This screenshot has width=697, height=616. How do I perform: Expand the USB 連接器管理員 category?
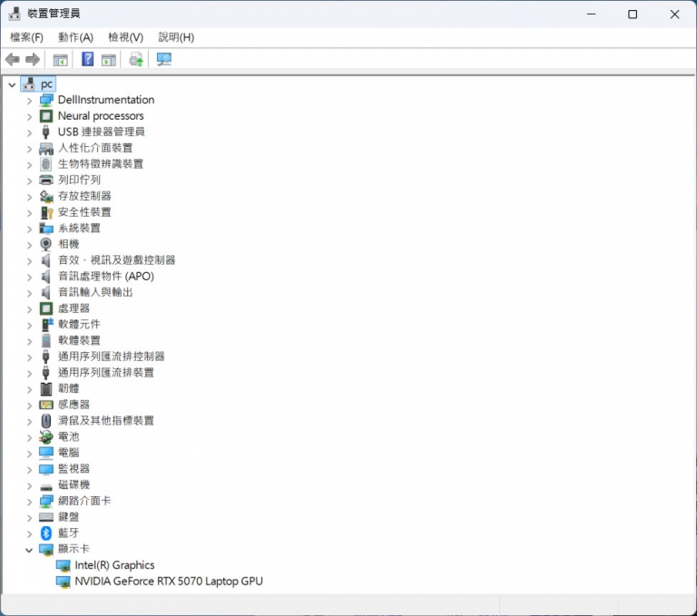(x=29, y=132)
